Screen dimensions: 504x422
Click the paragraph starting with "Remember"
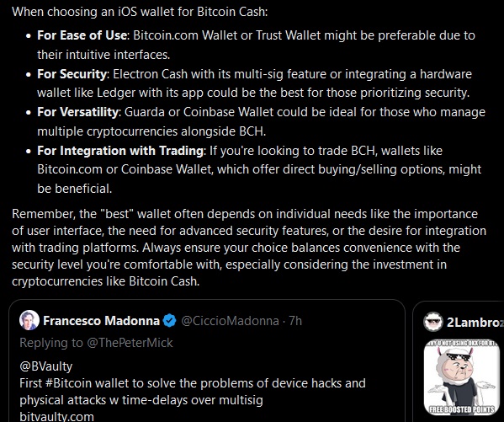tap(249, 248)
